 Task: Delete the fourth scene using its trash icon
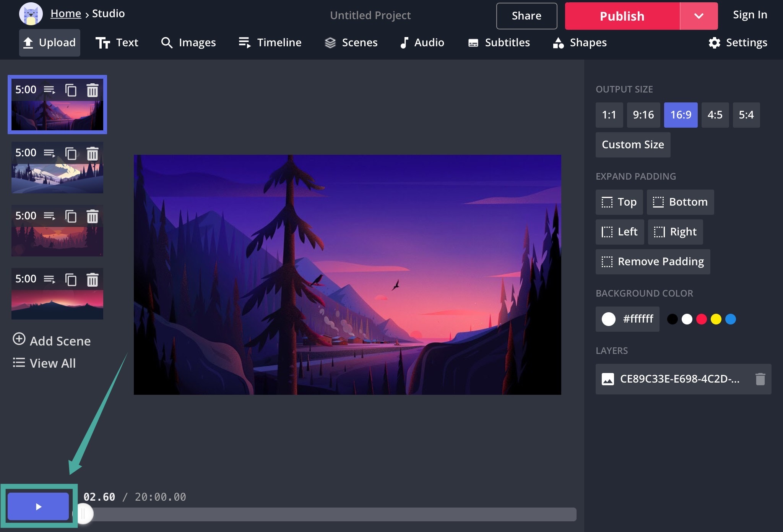click(93, 279)
